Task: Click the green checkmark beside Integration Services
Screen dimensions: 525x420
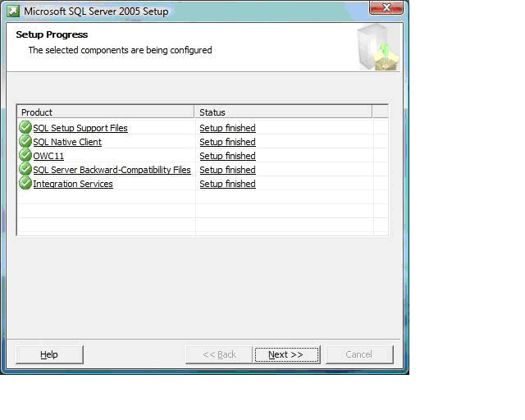Action: pos(25,184)
